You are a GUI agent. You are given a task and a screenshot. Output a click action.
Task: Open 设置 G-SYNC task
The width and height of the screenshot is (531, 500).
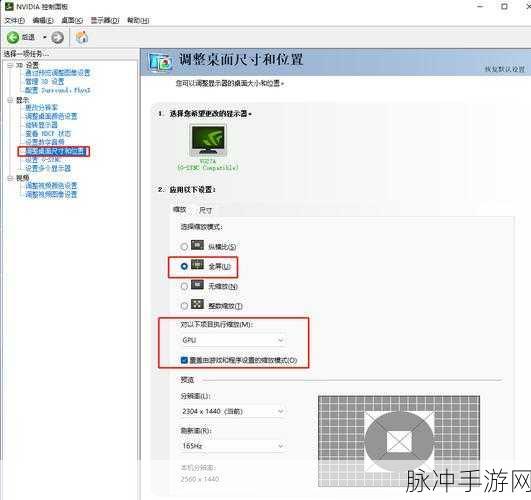point(43,160)
